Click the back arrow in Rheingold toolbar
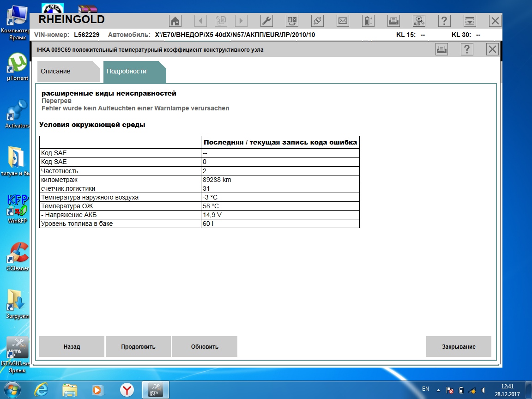The height and width of the screenshot is (399, 532). coord(200,21)
